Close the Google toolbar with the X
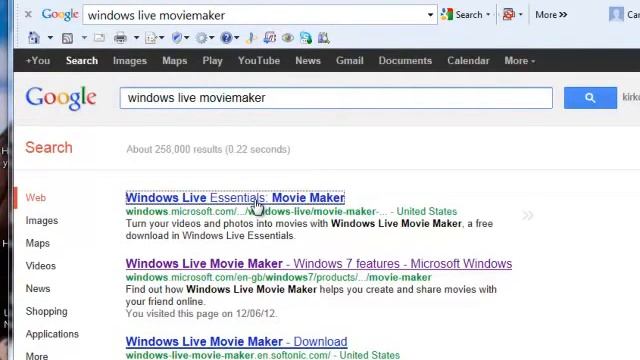The image size is (640, 360). tap(28, 15)
